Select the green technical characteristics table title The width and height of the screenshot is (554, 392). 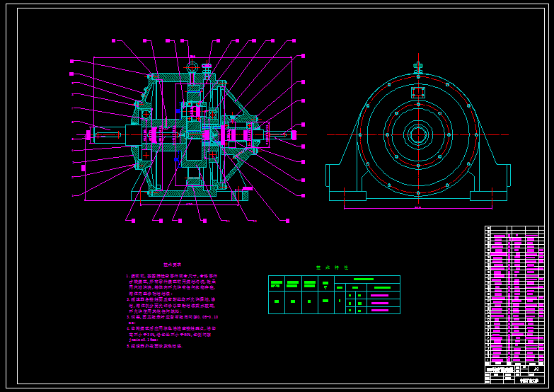333,267
